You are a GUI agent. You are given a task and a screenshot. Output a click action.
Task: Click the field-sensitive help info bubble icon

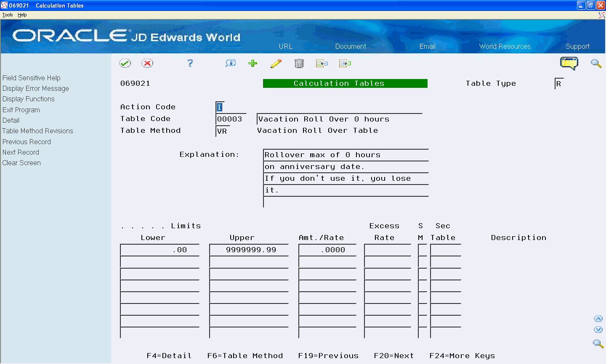(x=230, y=63)
